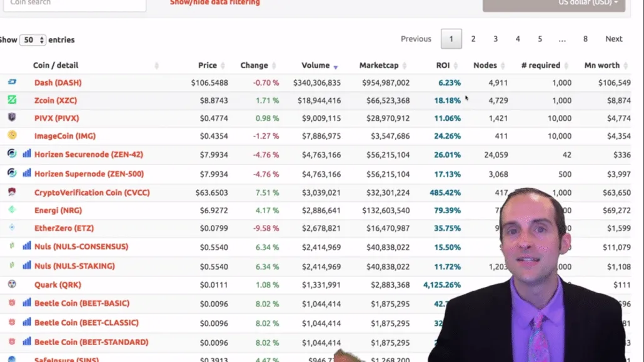Go to page 2 of results
This screenshot has width=644, height=362.
473,39
